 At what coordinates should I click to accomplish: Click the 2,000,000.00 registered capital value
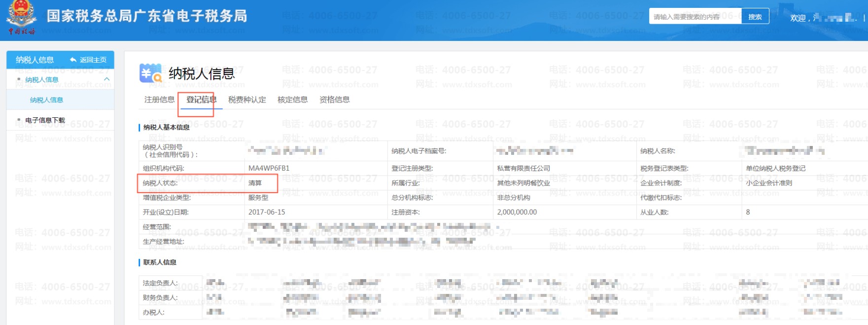point(517,212)
